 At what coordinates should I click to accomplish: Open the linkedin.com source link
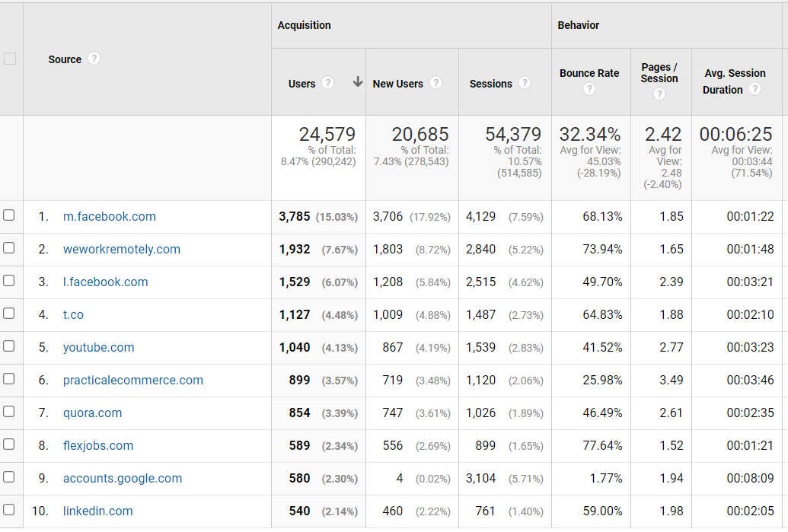click(x=97, y=511)
